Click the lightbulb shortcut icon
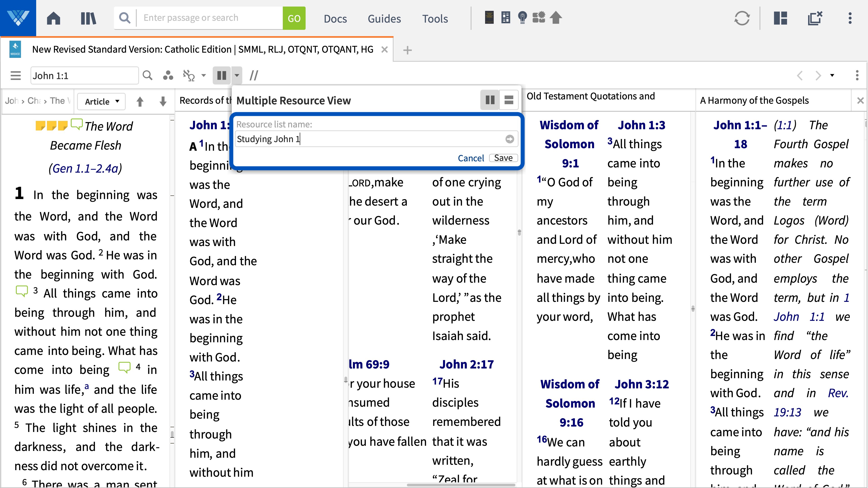868x488 pixels. pos(522,18)
